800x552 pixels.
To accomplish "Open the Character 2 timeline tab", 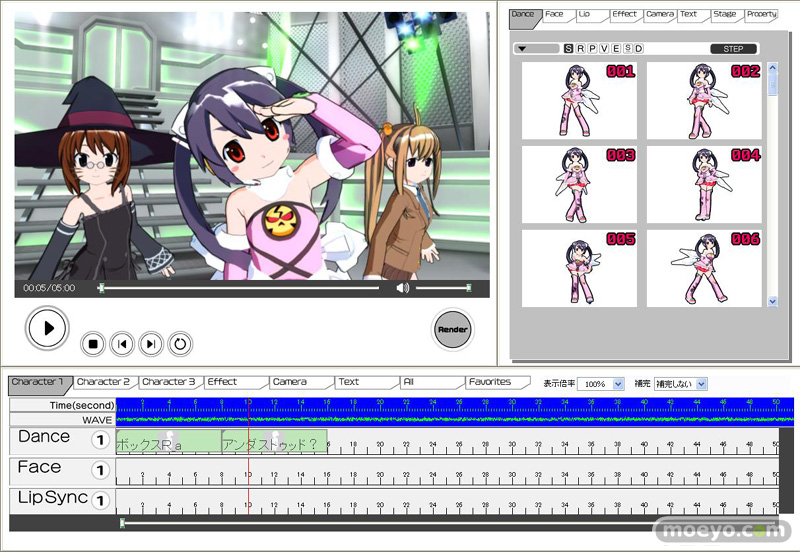I will coord(103,382).
